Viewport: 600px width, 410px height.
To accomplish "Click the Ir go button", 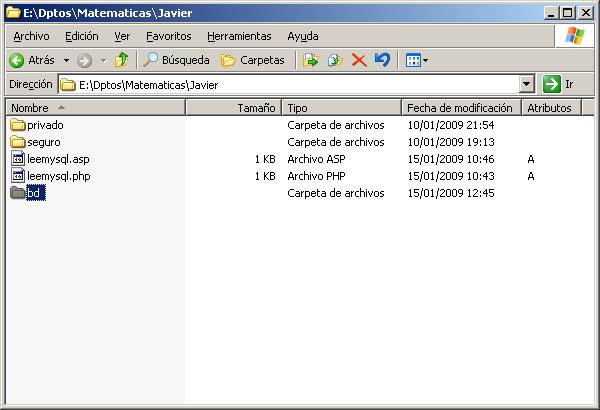I will (559, 85).
